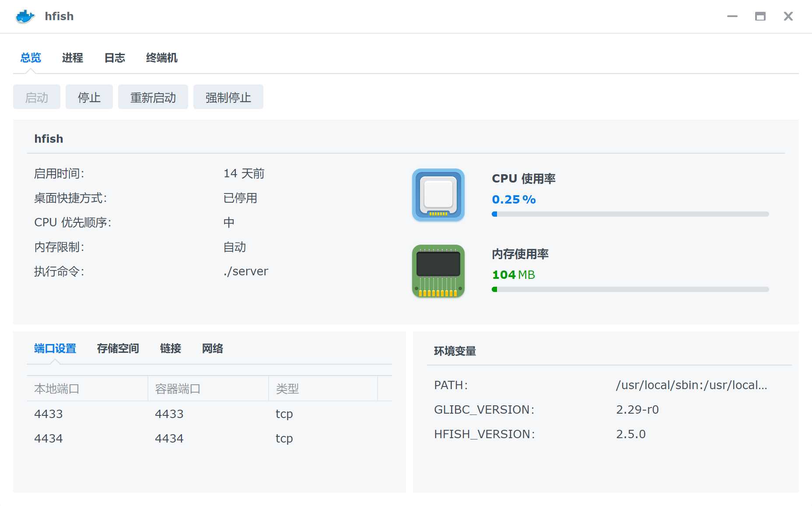Screen dimensions: 812x506
Task: Click container port 4434 cell
Action: pos(169,438)
